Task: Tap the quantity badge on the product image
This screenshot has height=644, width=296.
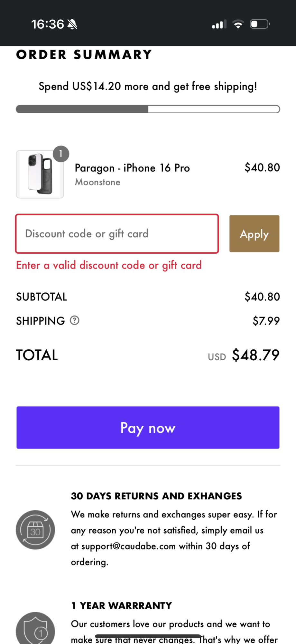Action: pos(61,154)
